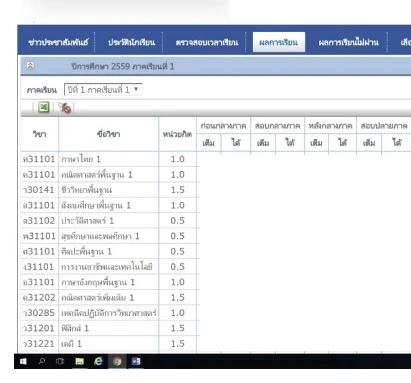
Task: Select the เคมี 1 subject name
Action: (x=71, y=343)
